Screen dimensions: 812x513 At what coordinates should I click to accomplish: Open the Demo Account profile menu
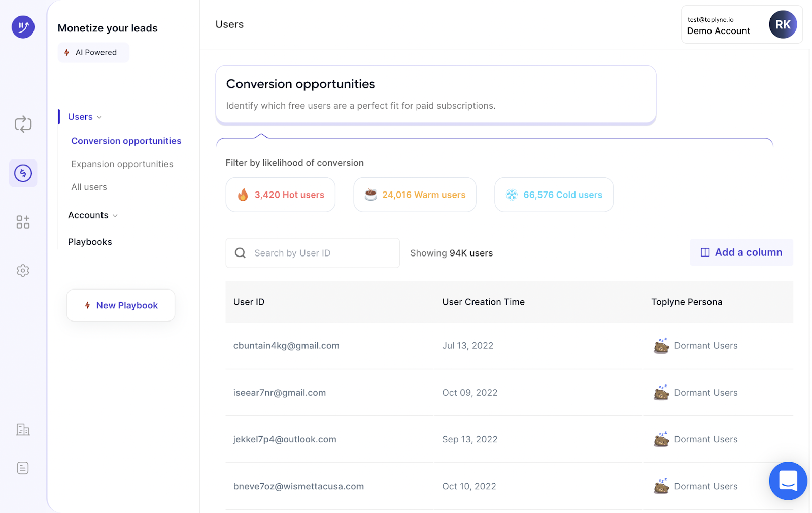pyautogui.click(x=741, y=24)
